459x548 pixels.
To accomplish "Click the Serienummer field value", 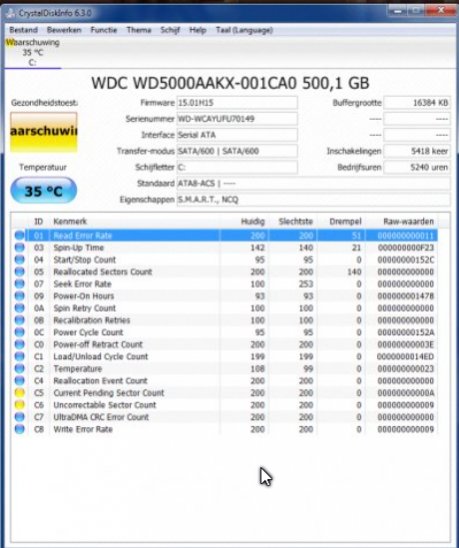I will coord(237,119).
